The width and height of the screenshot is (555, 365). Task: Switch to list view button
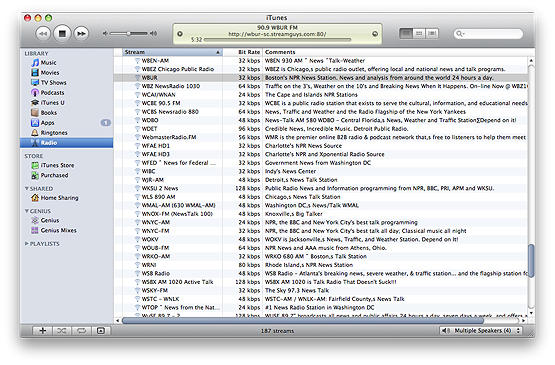tap(406, 33)
